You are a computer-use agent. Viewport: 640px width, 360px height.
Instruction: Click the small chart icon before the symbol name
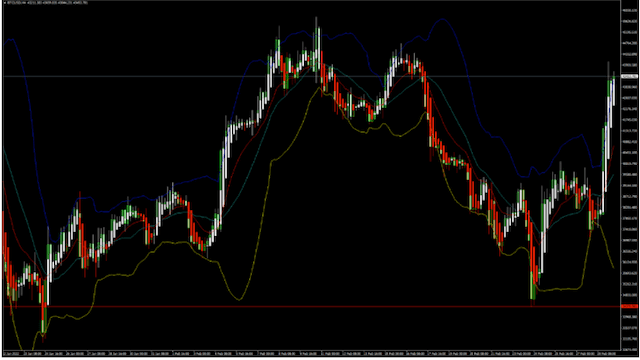point(5,2)
